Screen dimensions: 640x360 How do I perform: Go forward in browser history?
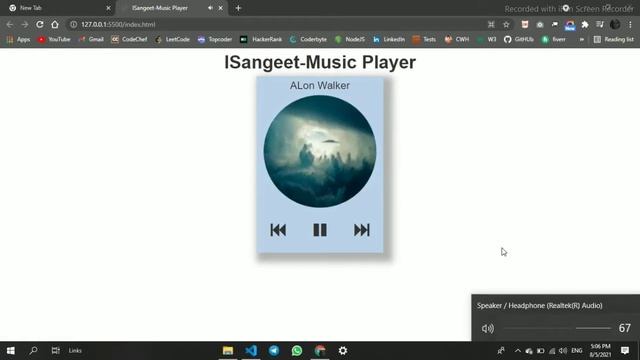[25, 24]
